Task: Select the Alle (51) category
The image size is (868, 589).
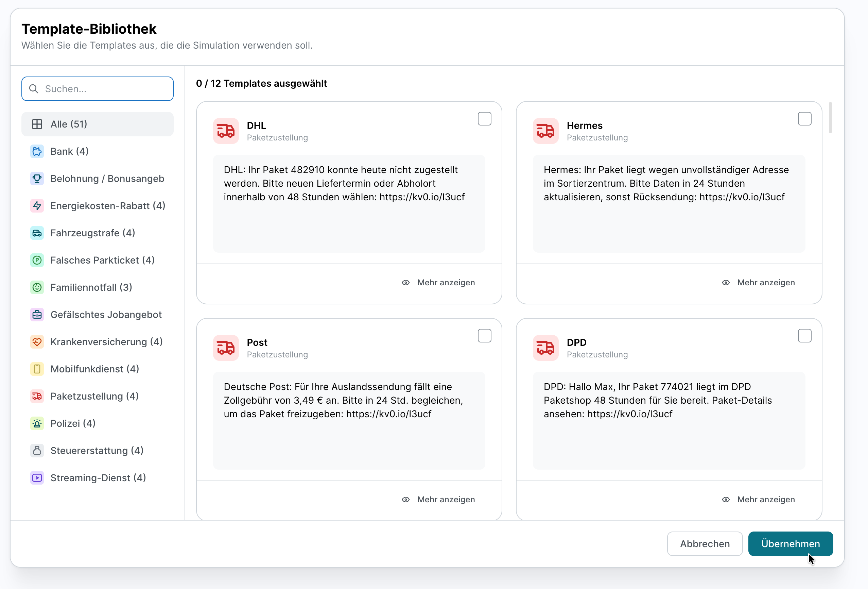Action: click(98, 124)
